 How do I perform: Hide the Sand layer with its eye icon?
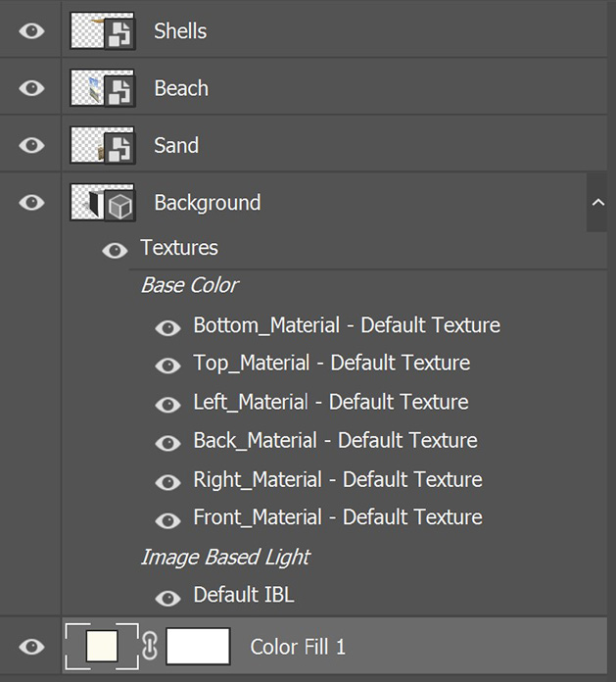pyautogui.click(x=31, y=145)
